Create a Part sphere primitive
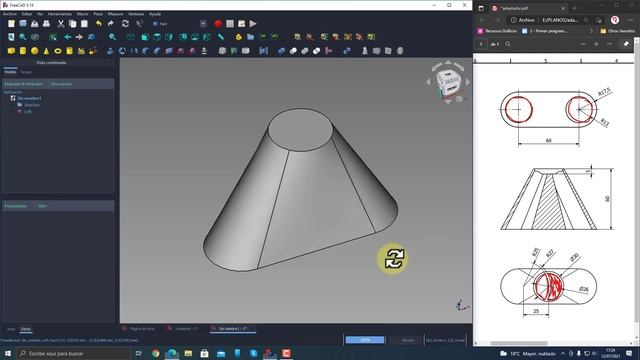The image size is (640, 360). (x=35, y=51)
